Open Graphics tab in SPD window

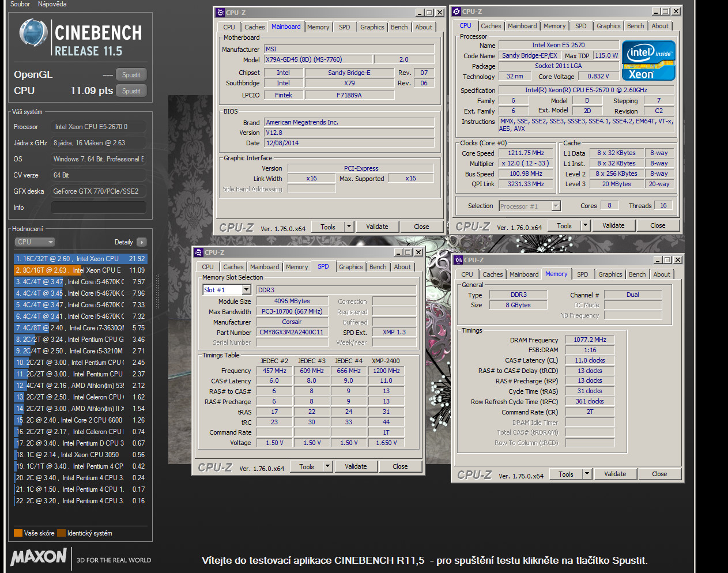tap(350, 267)
